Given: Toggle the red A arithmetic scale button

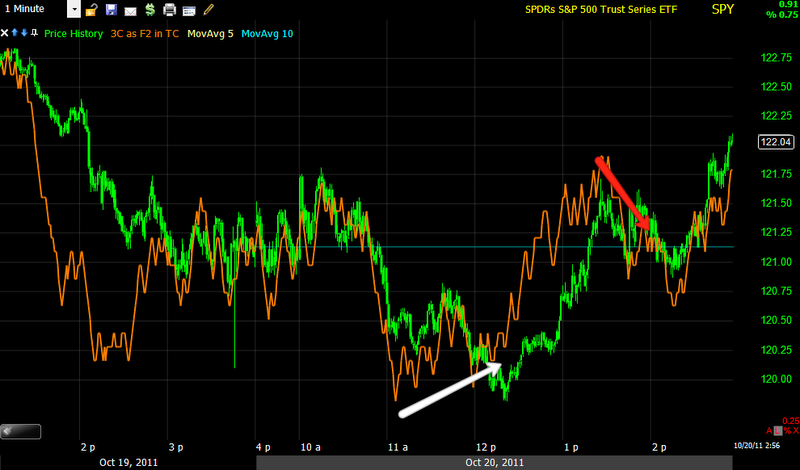Looking at the screenshot, I should (x=769, y=431).
